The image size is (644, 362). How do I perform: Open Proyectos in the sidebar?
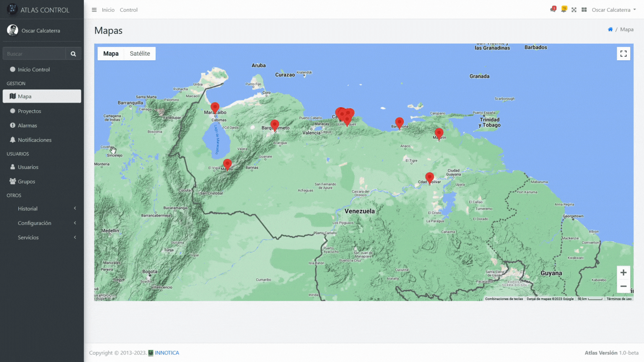coord(29,111)
